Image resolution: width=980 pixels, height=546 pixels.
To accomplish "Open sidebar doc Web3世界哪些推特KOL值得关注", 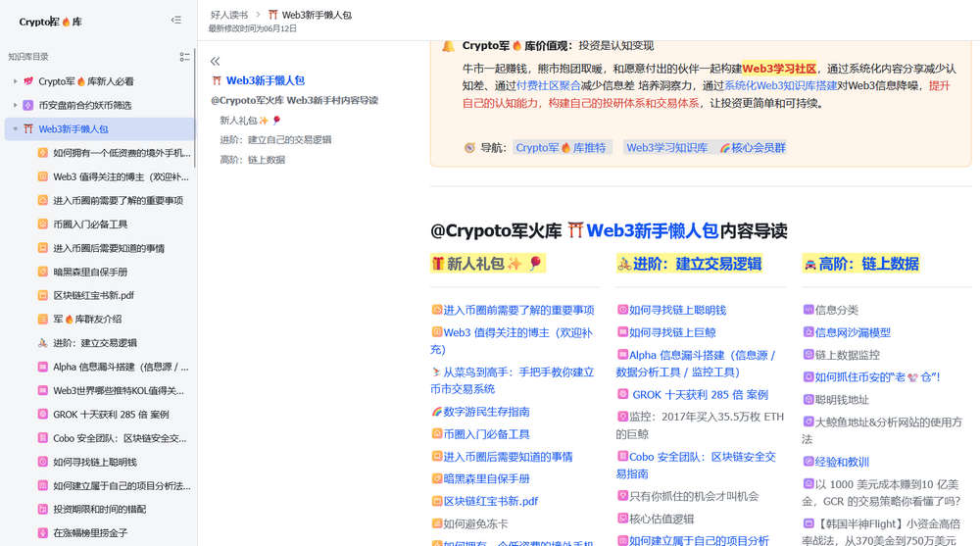I will click(x=119, y=391).
